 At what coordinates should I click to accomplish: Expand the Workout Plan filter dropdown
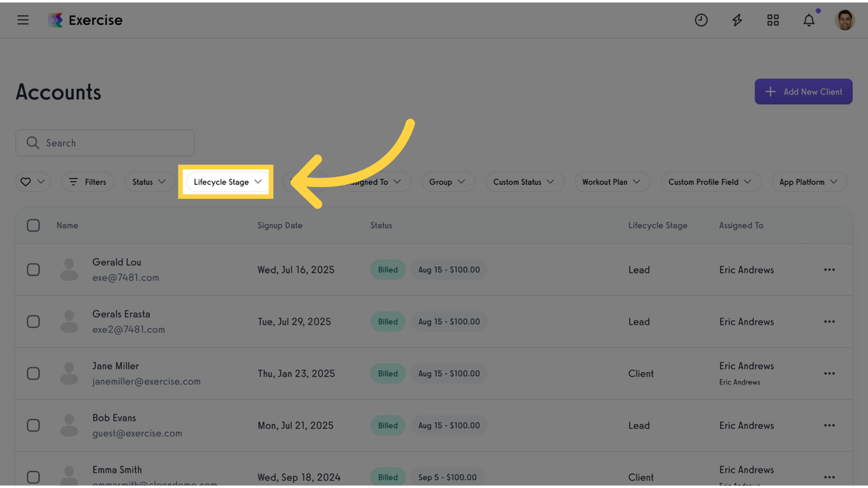(x=612, y=182)
